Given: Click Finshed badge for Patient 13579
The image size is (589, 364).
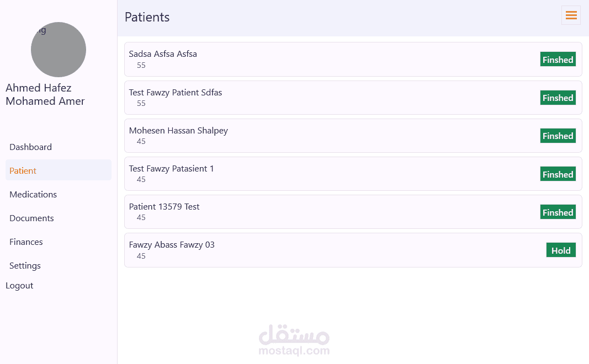Looking at the screenshot, I should (558, 212).
